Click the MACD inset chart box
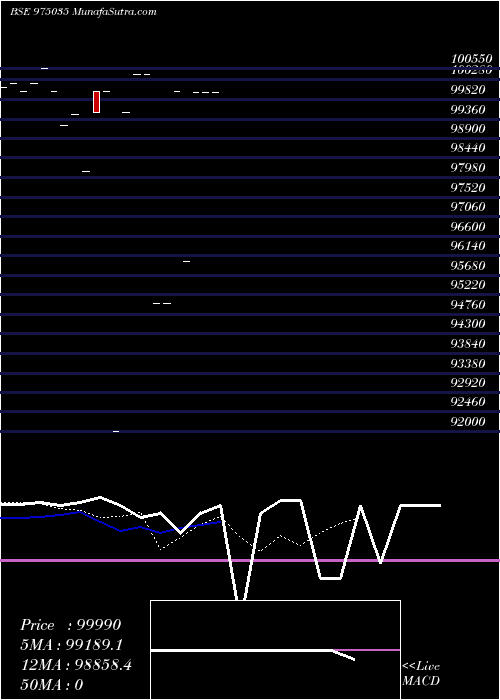500x700 pixels. click(x=275, y=650)
